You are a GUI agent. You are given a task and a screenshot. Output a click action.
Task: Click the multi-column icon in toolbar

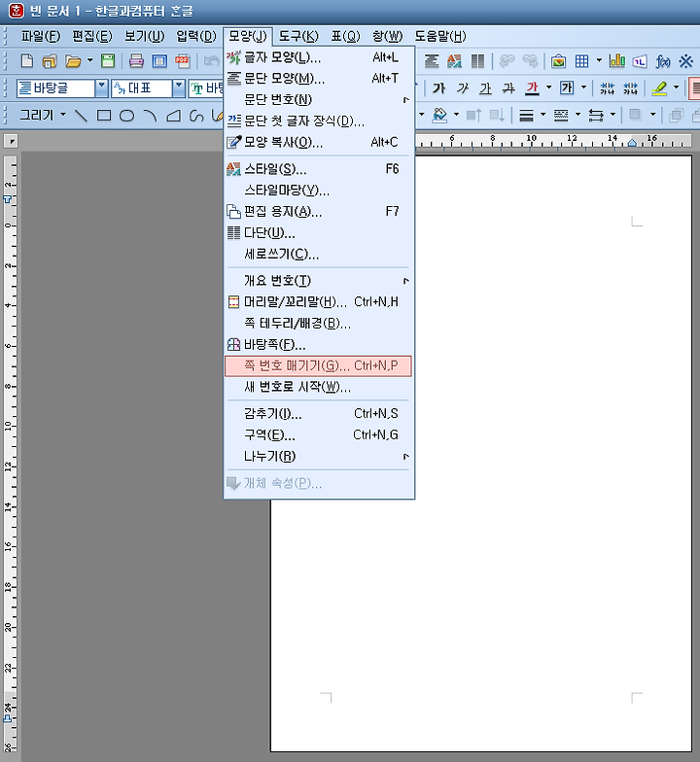click(x=478, y=61)
